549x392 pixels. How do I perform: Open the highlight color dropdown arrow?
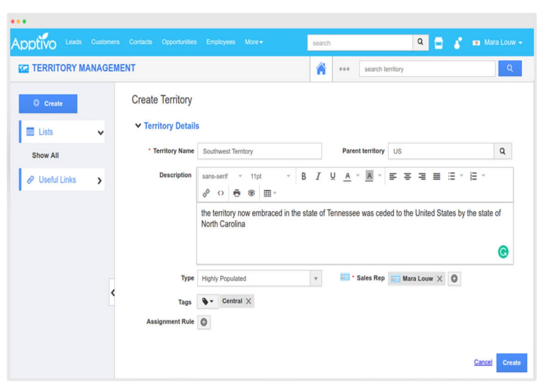380,176
